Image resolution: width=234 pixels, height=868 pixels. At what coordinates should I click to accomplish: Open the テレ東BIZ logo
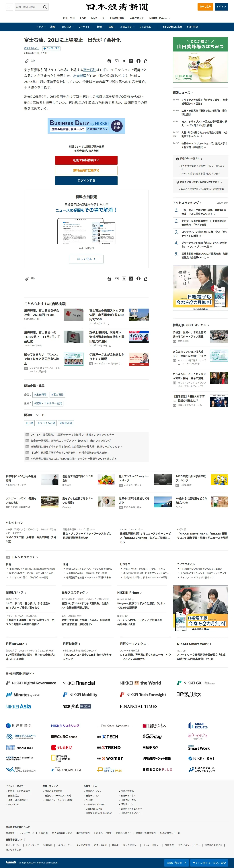pos(62,747)
